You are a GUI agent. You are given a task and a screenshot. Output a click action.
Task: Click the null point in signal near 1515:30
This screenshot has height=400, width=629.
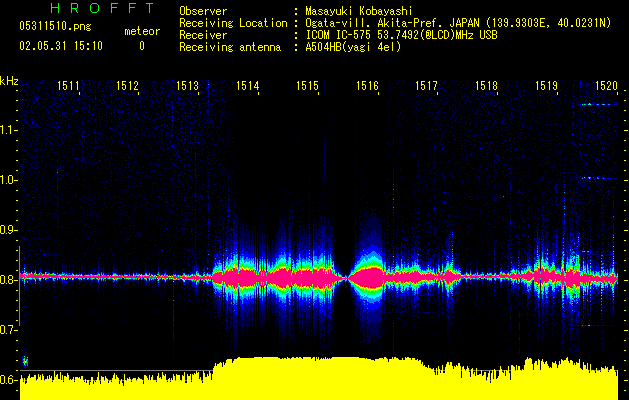click(346, 277)
